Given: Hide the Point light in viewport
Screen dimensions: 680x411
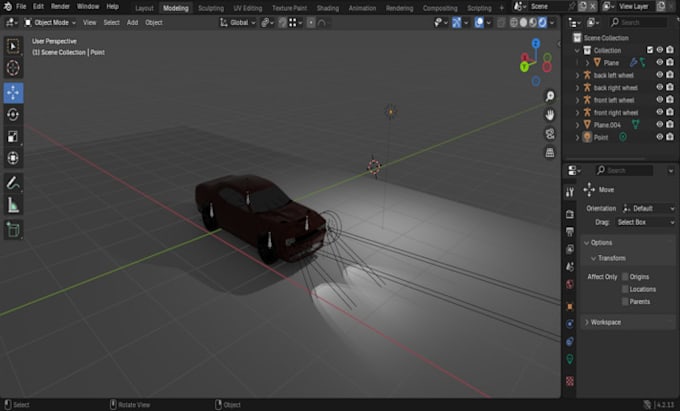Looking at the screenshot, I should click(x=660, y=137).
